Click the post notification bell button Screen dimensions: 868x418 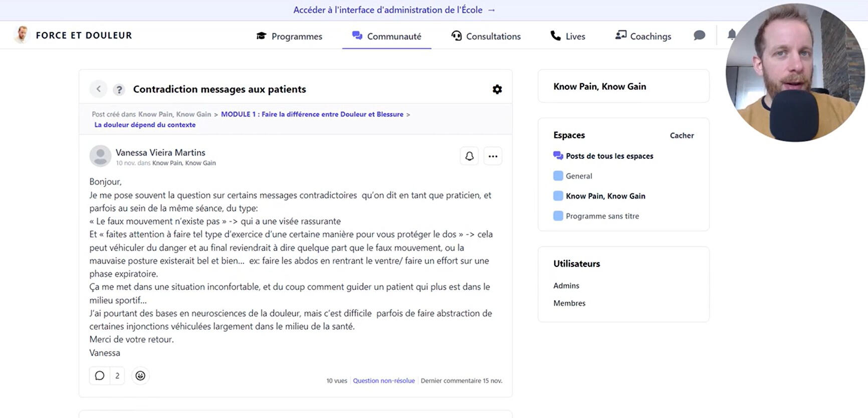click(x=469, y=156)
